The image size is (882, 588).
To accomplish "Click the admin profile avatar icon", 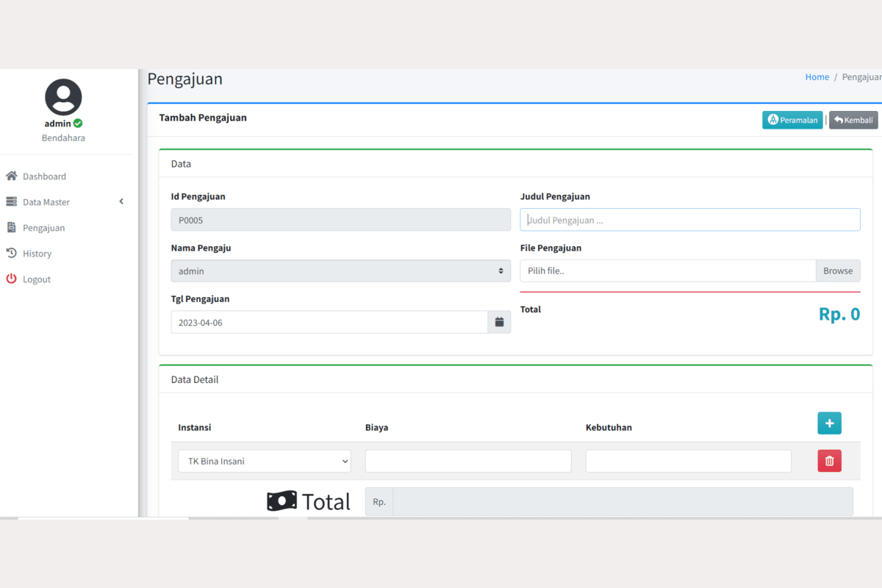I will (63, 97).
